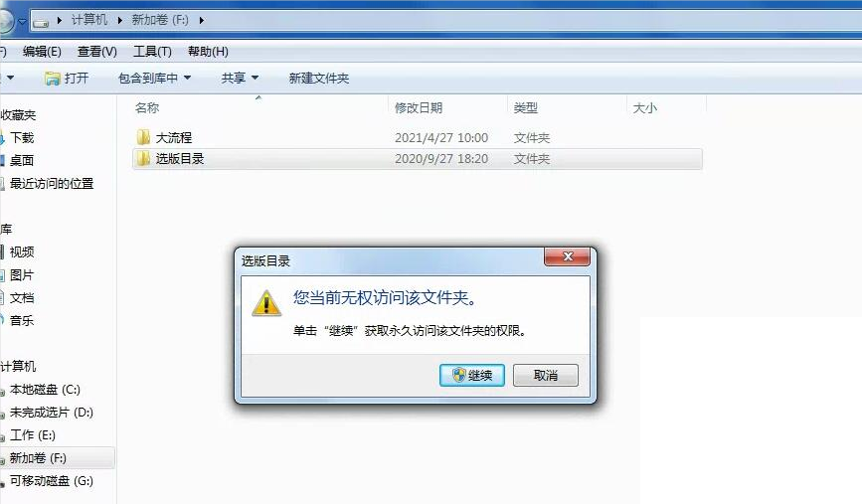Select the 大流程 folder icon
The image size is (862, 504).
click(x=143, y=137)
